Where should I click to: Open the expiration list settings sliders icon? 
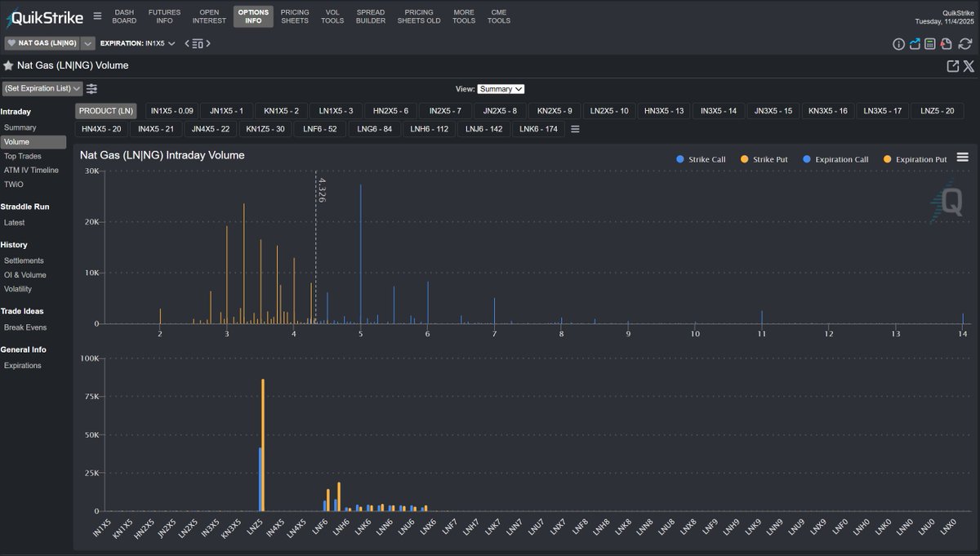[x=91, y=88]
